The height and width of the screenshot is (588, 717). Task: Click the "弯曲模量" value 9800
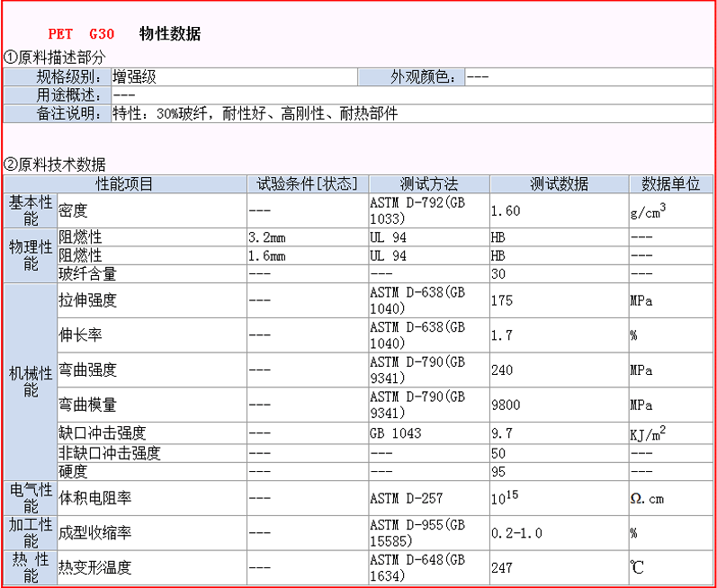[x=506, y=405]
